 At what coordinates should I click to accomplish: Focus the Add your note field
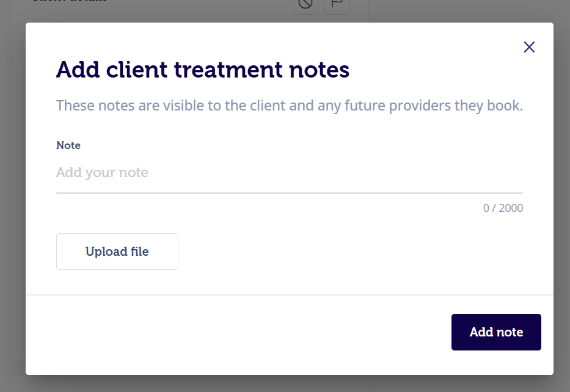[290, 173]
